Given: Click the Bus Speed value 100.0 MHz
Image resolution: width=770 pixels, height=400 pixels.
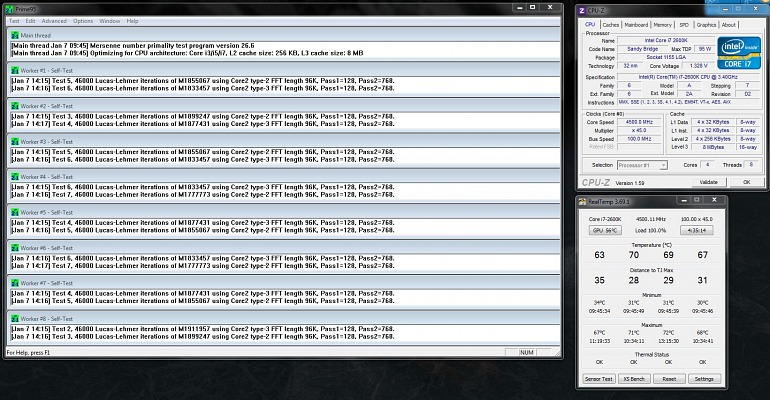Looking at the screenshot, I should coord(639,139).
